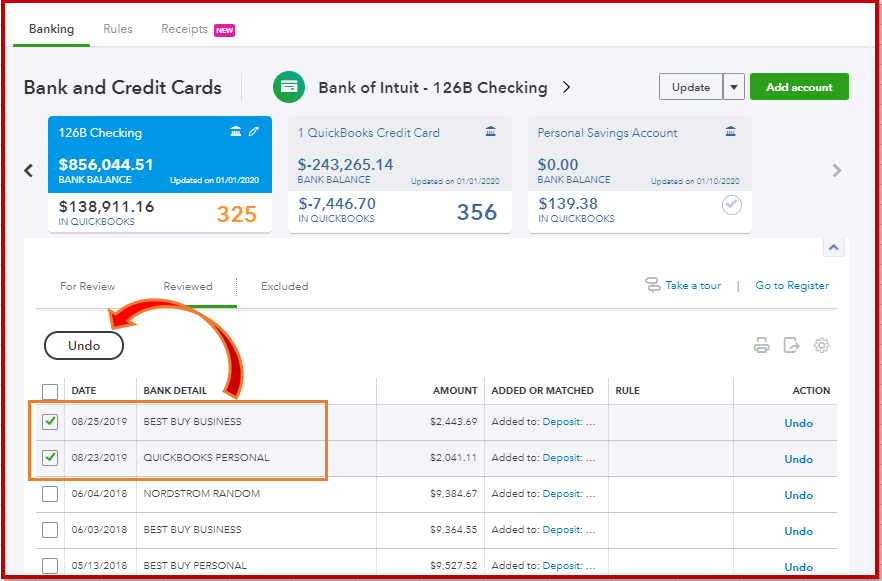Click the orange 325 transaction count
This screenshot has width=882, height=581.
click(237, 214)
